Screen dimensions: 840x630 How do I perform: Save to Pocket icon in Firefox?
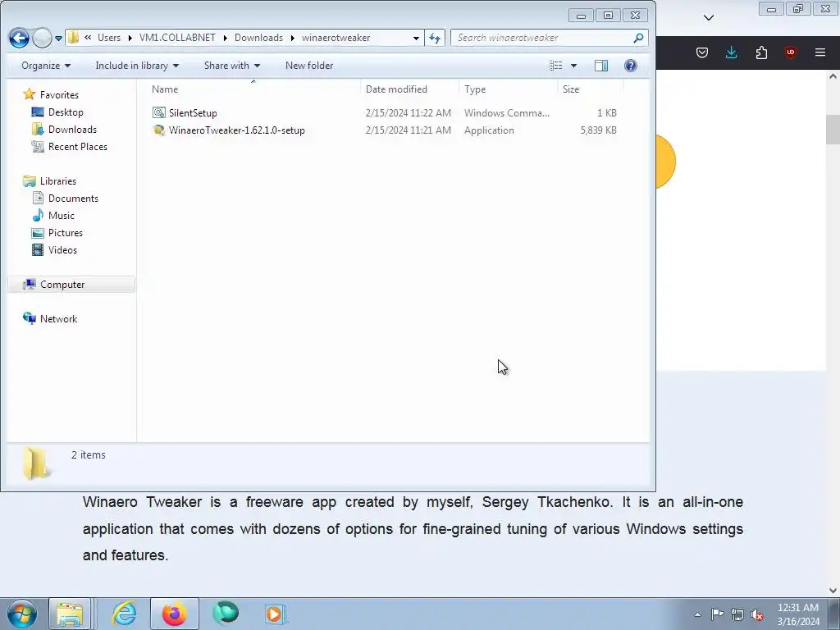(702, 52)
